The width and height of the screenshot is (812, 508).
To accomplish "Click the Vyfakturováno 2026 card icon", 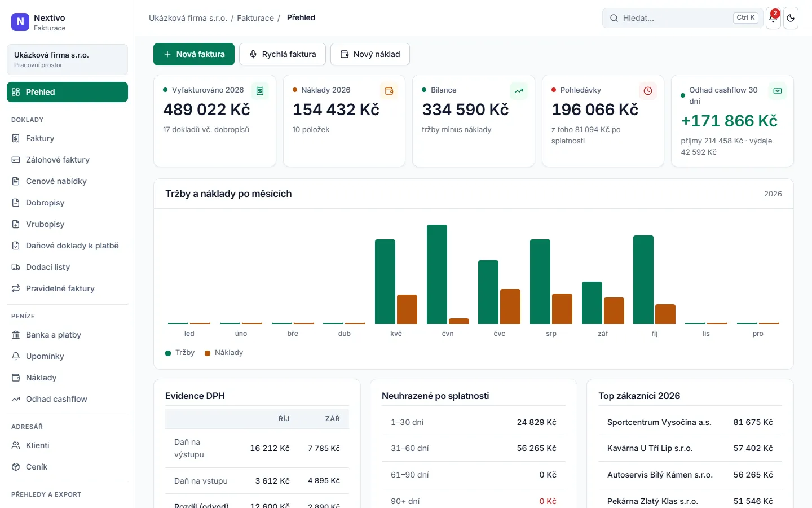I will click(x=260, y=91).
